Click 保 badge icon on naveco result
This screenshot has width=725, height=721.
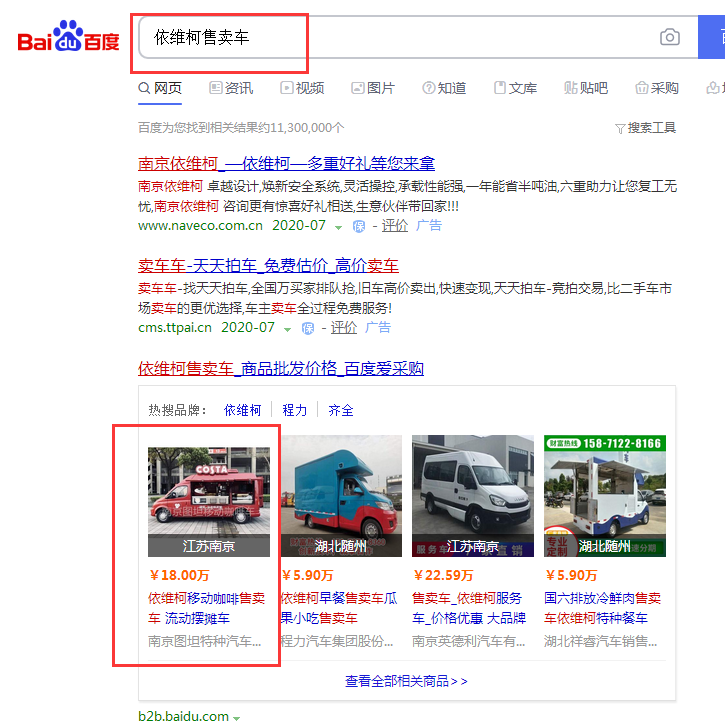point(359,226)
